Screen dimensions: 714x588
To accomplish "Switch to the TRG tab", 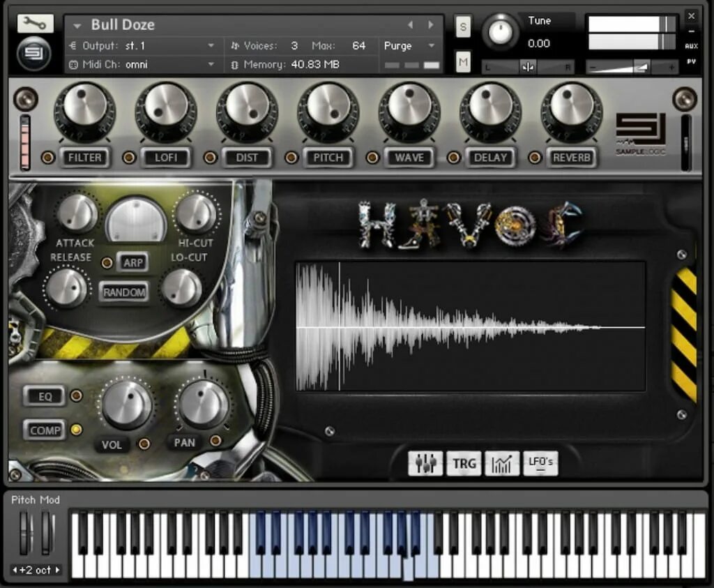I will pyautogui.click(x=464, y=462).
